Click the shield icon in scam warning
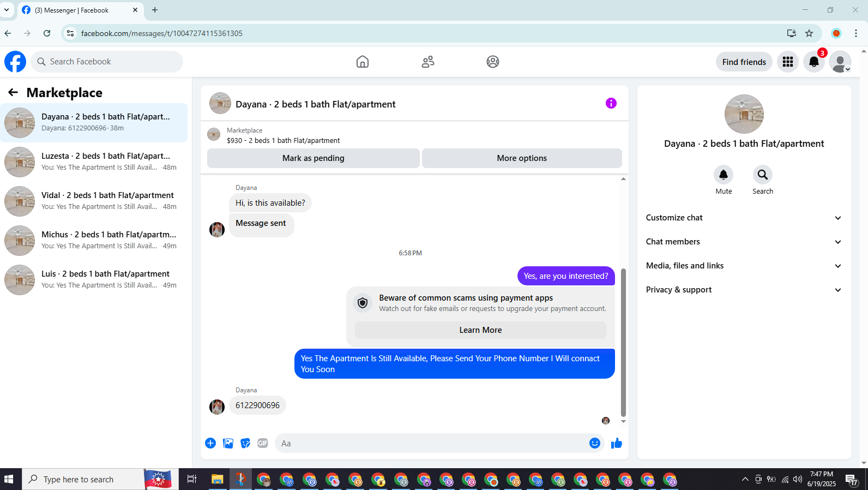The image size is (868, 490). pos(363,303)
